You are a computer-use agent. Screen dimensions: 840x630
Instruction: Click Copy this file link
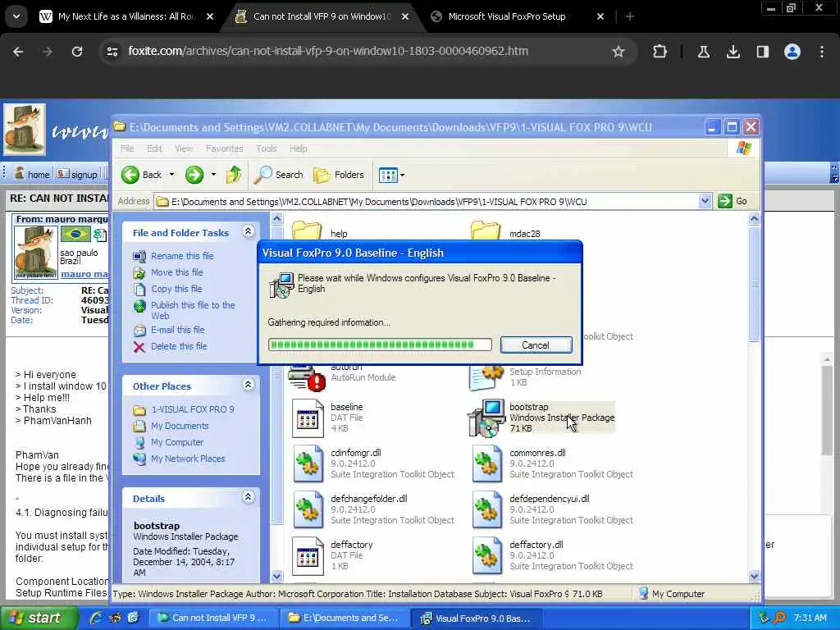click(176, 289)
